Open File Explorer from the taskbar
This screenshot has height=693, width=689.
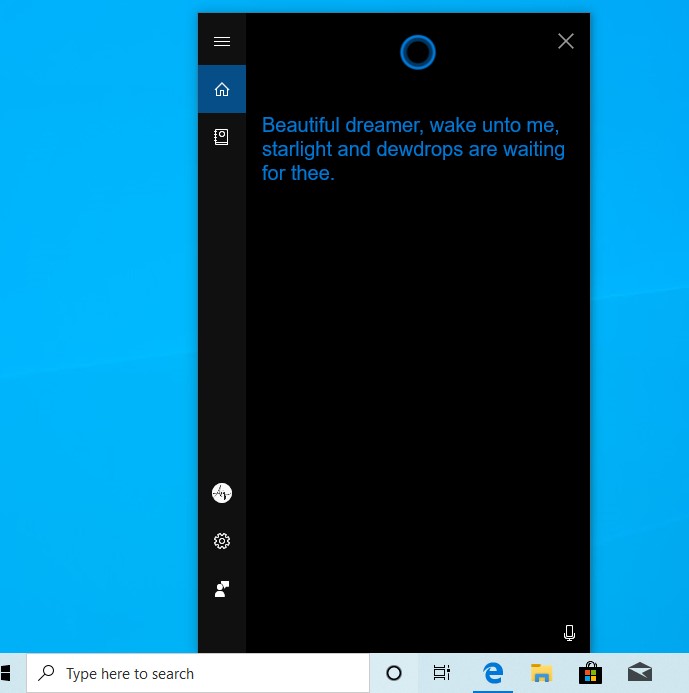[x=541, y=673]
